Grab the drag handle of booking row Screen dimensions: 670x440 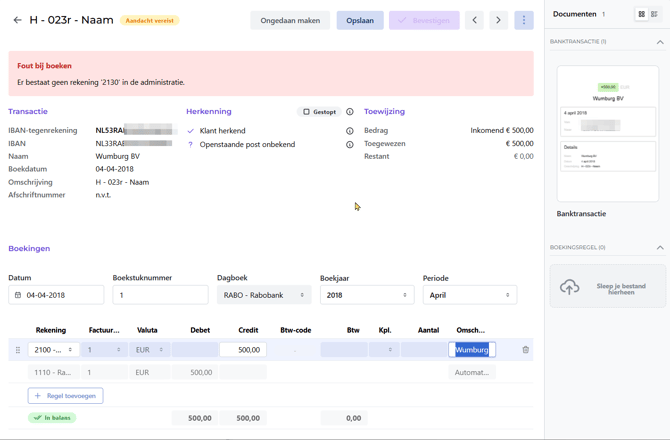point(18,350)
